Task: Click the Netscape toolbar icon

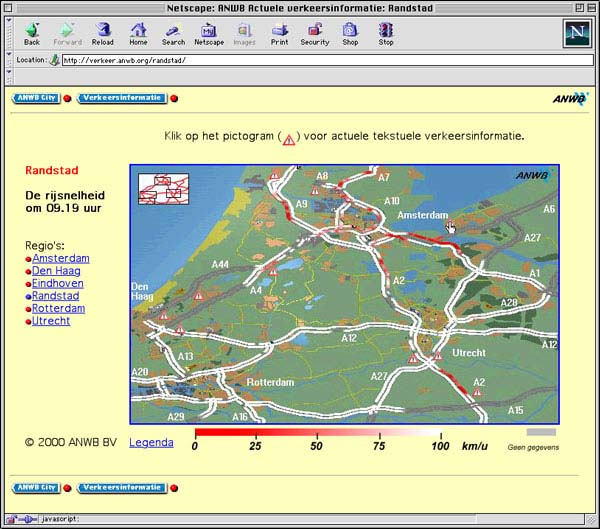Action: pos(208,34)
